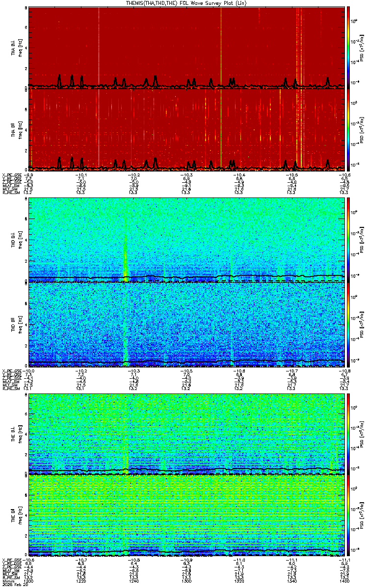Image resolution: width=368 pixels, height=588 pixels.
Task: Click the 1240 time tick label
Action: click(x=133, y=582)
